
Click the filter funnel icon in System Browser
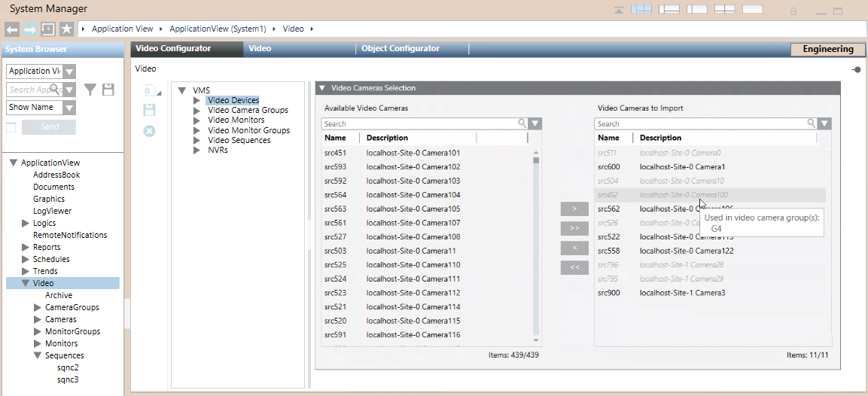pos(90,90)
